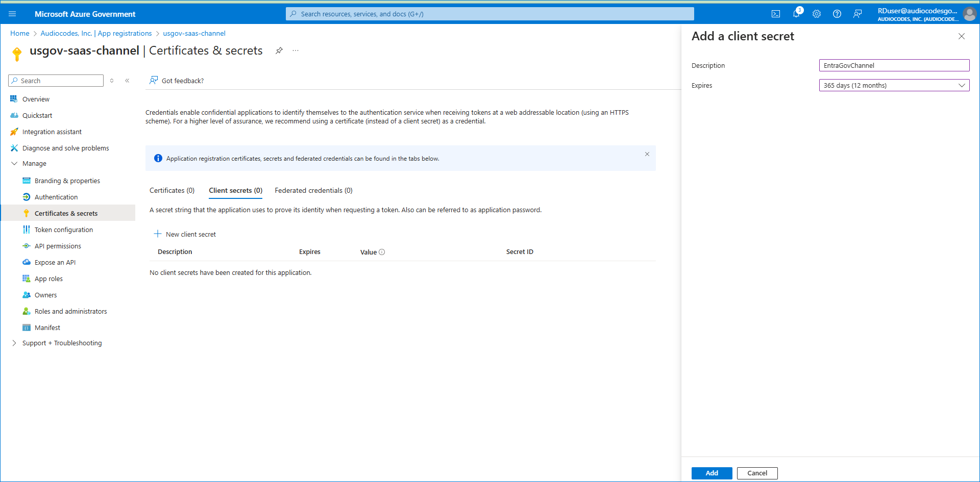Dismiss the blue information banner
The width and height of the screenshot is (980, 482).
click(647, 154)
